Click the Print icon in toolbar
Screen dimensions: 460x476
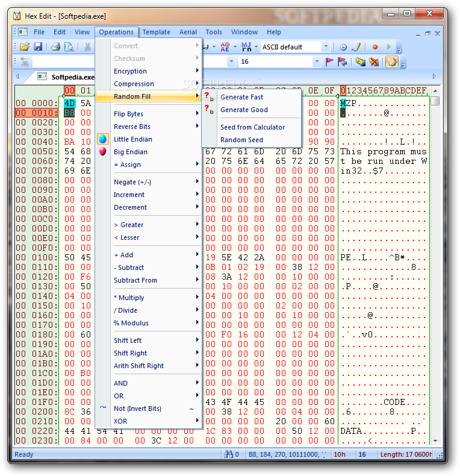point(55,47)
